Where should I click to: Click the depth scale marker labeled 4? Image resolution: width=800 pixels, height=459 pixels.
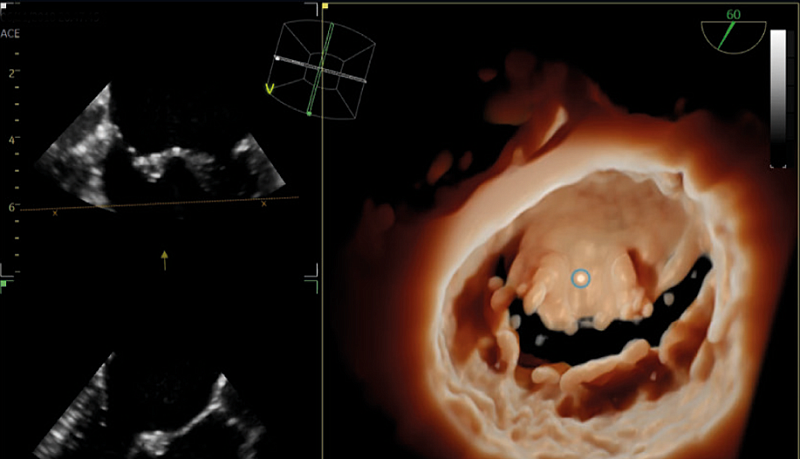[11, 140]
